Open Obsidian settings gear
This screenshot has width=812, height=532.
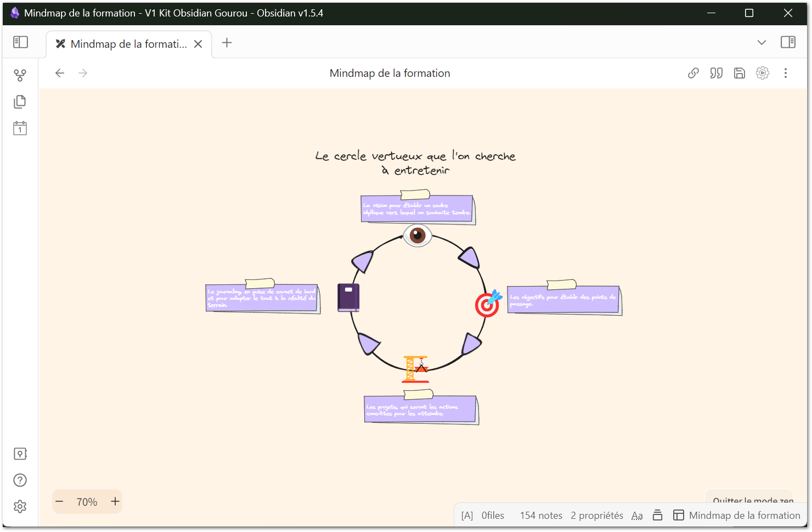pyautogui.click(x=20, y=507)
